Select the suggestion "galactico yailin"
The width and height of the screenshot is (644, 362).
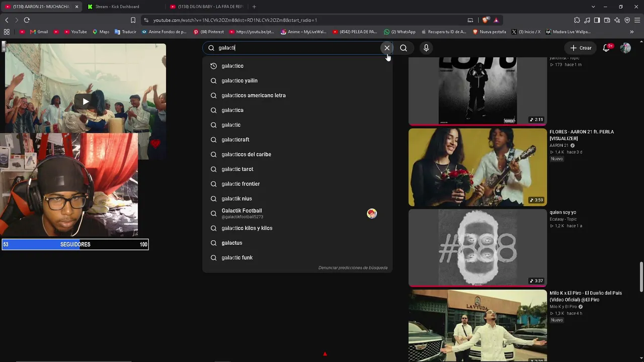(297, 80)
